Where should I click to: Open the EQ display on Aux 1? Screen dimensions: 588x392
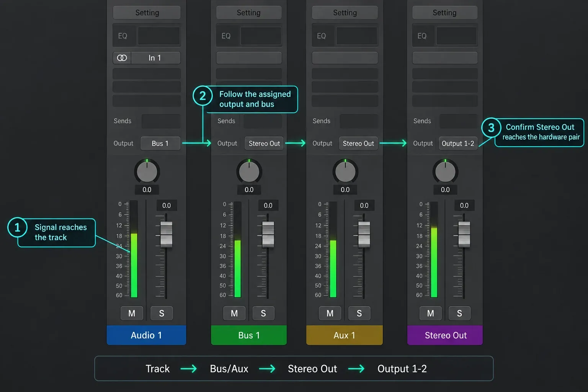point(357,36)
